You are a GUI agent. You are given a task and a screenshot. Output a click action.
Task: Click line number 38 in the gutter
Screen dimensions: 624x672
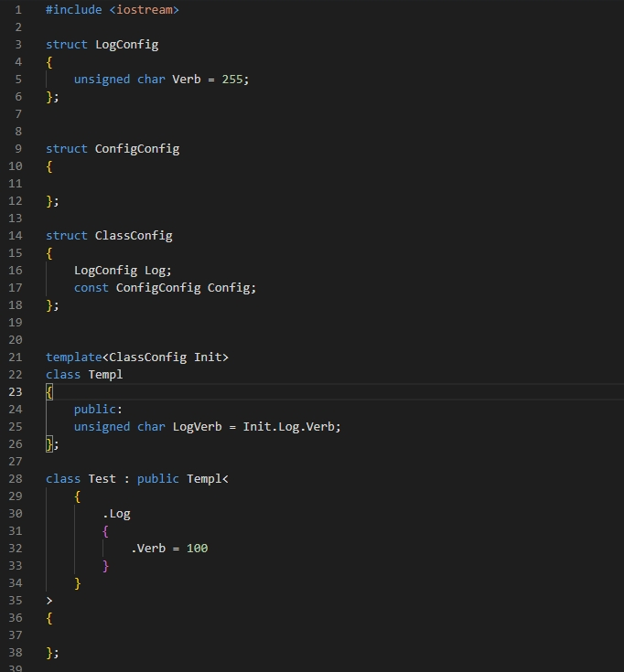tap(15, 652)
